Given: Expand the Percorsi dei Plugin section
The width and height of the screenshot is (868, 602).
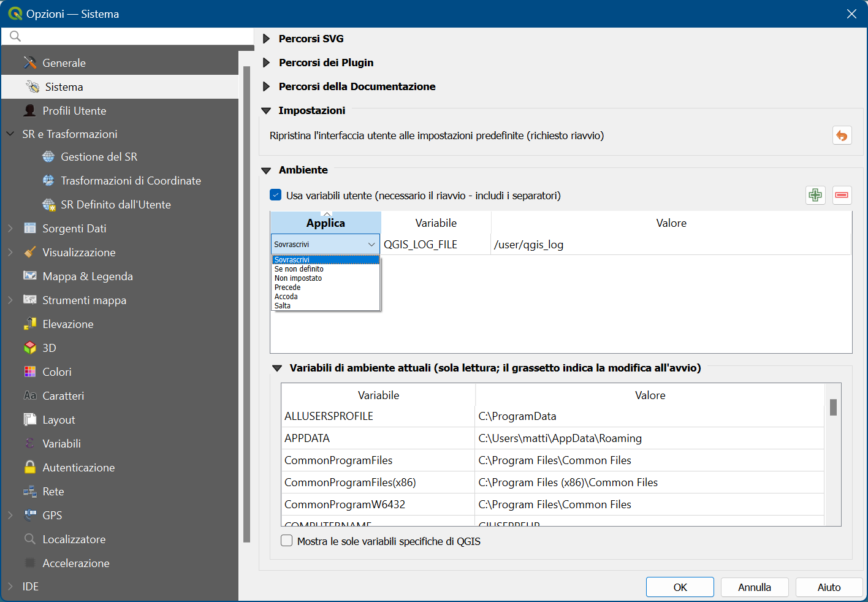Looking at the screenshot, I should [x=266, y=63].
